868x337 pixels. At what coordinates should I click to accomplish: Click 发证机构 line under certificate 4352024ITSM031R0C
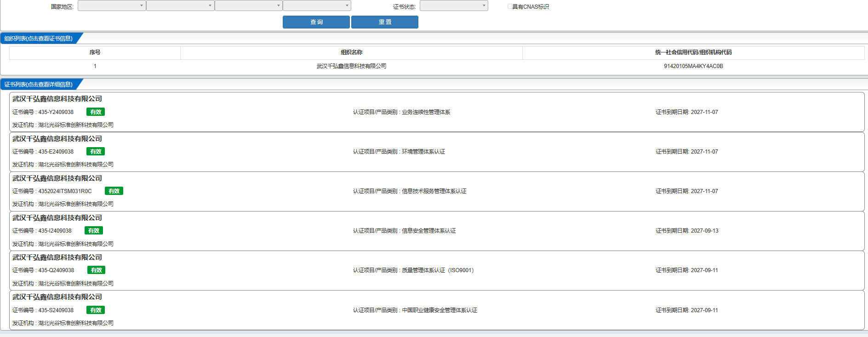(63, 204)
